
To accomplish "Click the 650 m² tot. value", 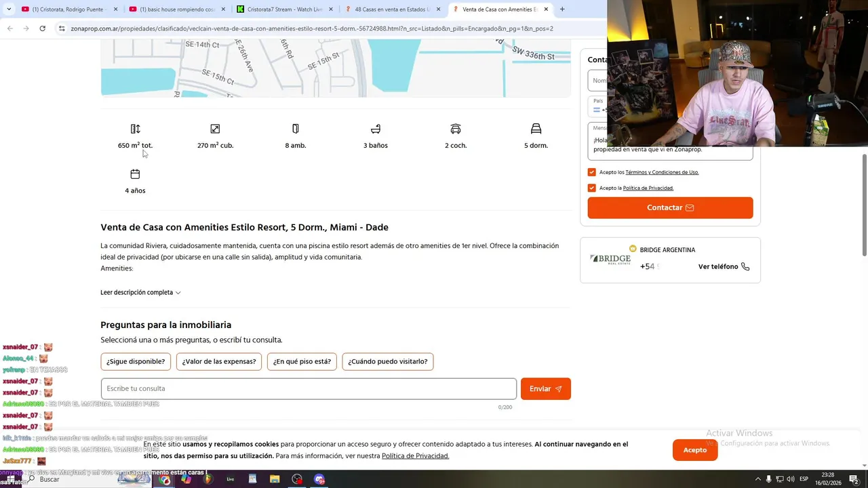I will pos(135,145).
